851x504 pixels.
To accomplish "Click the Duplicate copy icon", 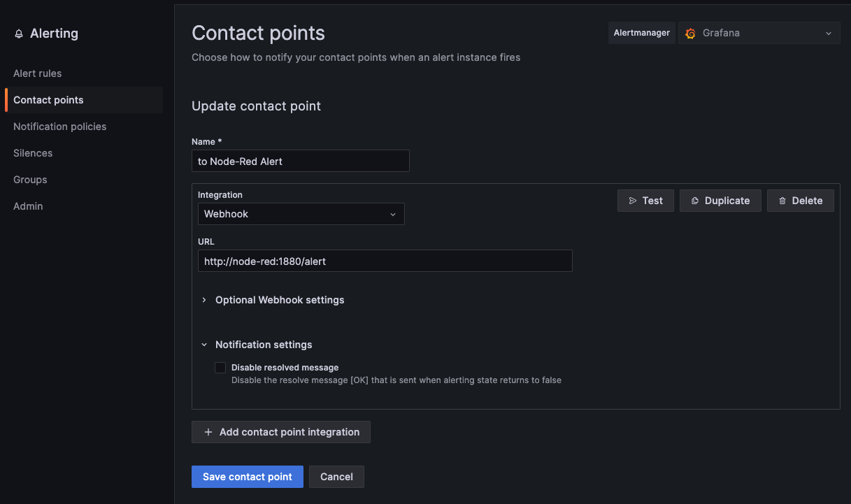I will coord(695,201).
